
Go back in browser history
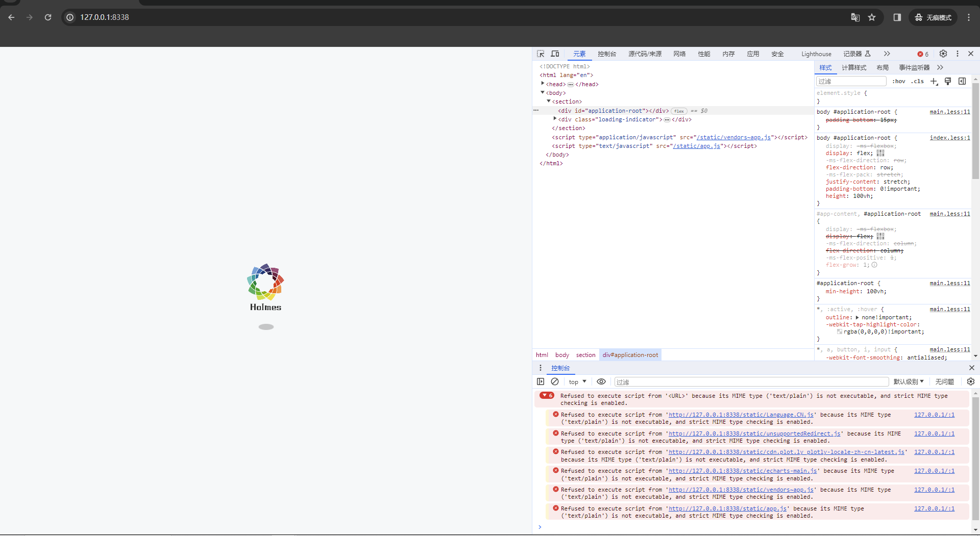coord(11,17)
